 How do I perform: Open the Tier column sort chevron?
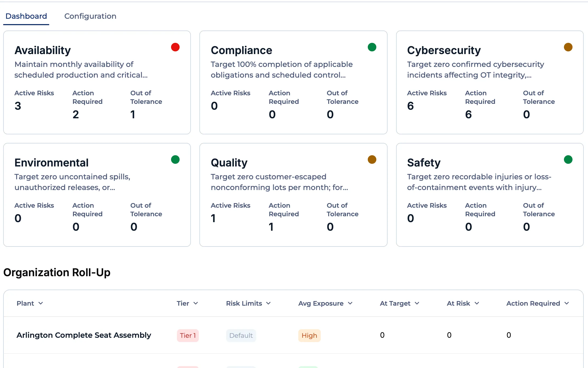click(x=196, y=303)
